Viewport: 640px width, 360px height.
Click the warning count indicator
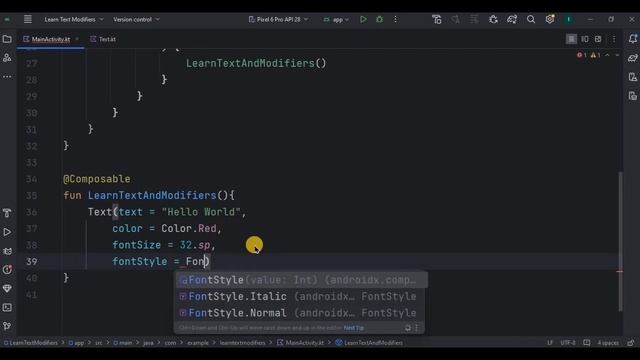(595, 55)
